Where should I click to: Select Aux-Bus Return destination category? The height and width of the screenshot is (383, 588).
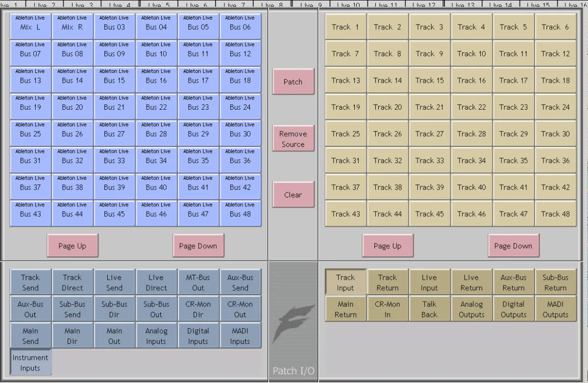click(514, 283)
